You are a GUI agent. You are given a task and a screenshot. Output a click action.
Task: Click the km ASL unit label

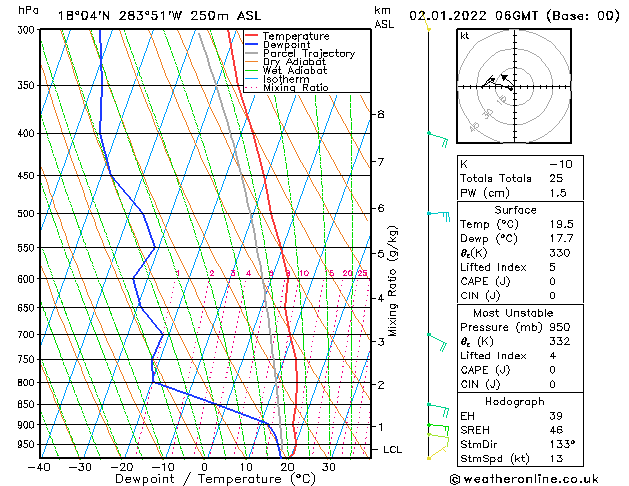tap(384, 17)
